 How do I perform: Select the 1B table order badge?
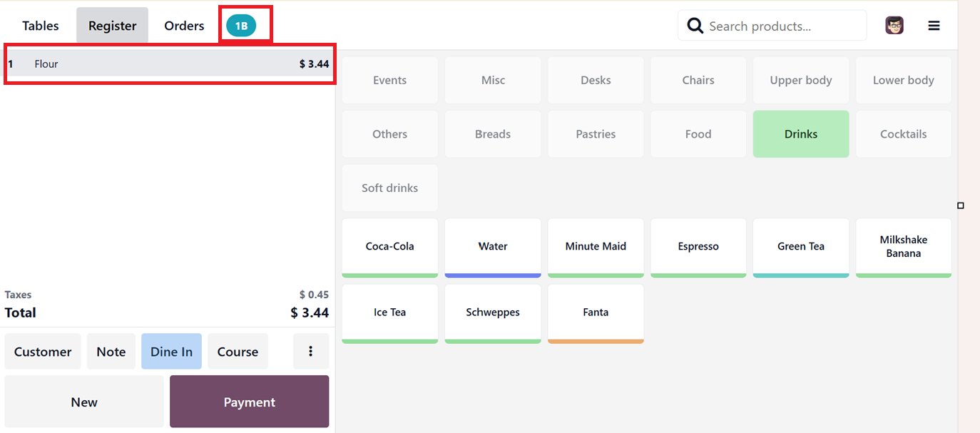[241, 26]
